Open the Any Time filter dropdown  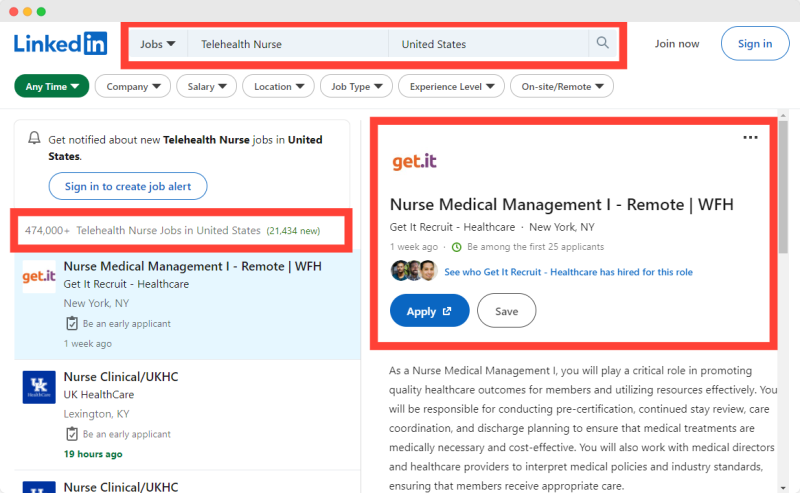[x=52, y=86]
